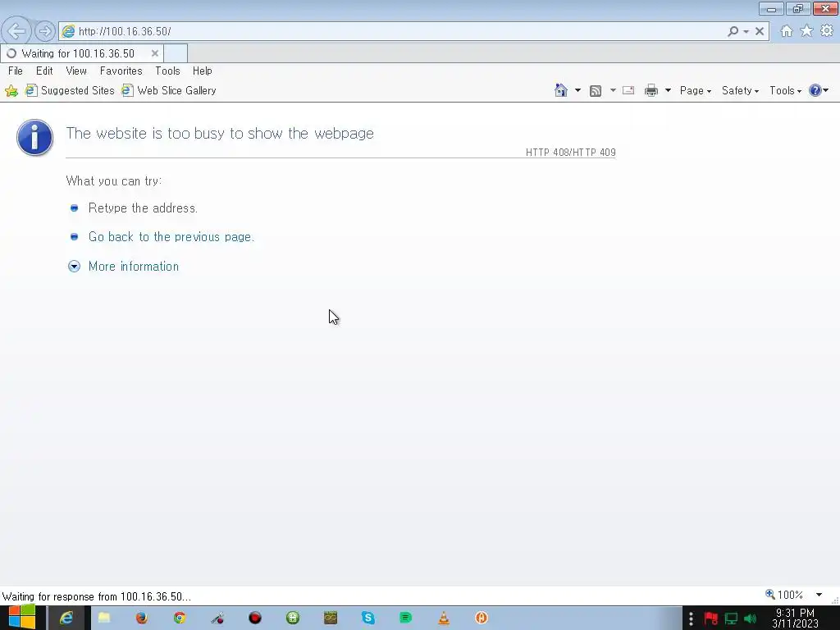Click the Print icon
Screen dimensions: 840x630
tap(651, 90)
